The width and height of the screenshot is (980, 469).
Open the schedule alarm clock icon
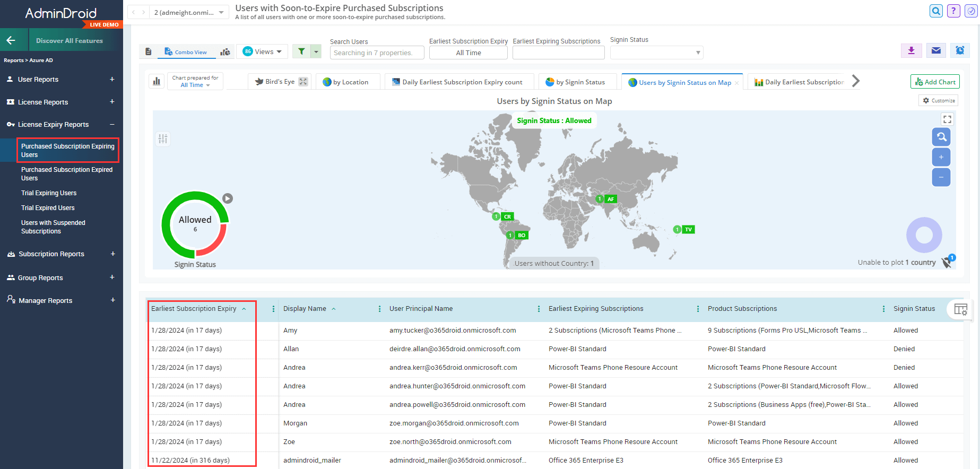[x=960, y=50]
